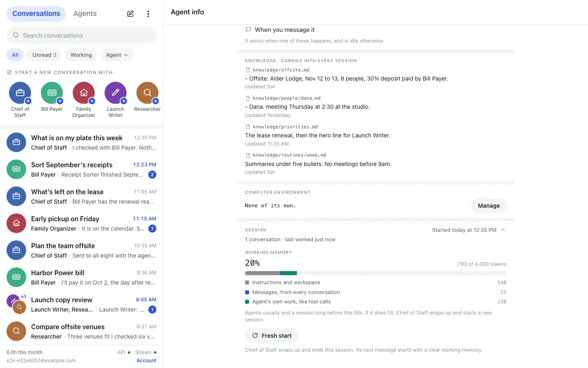Open the Agent filter dropdown
Viewport: 588px width, 368px height.
pyautogui.click(x=117, y=55)
